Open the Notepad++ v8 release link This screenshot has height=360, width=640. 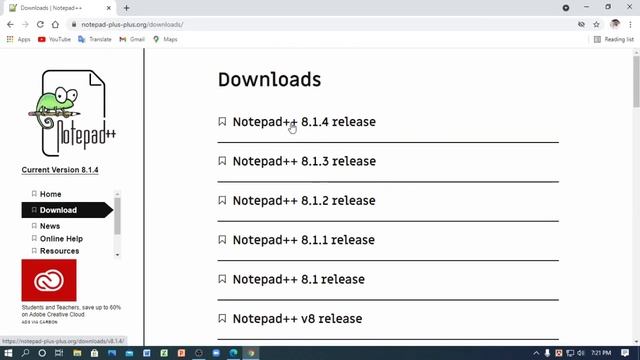click(297, 318)
